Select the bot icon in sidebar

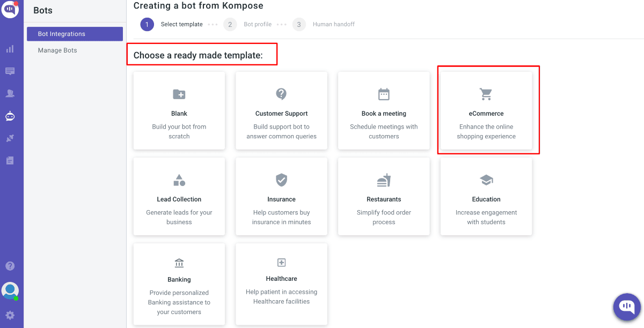(x=10, y=116)
